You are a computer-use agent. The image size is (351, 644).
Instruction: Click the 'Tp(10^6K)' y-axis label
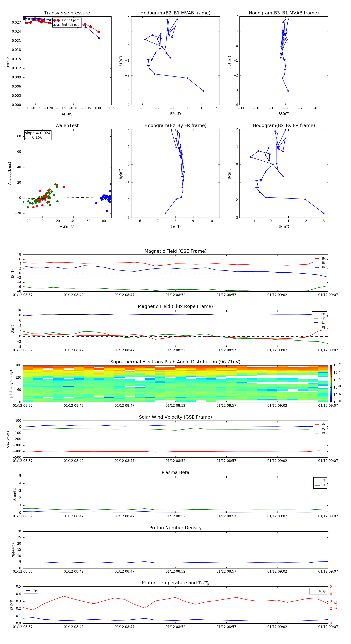coord(11,605)
